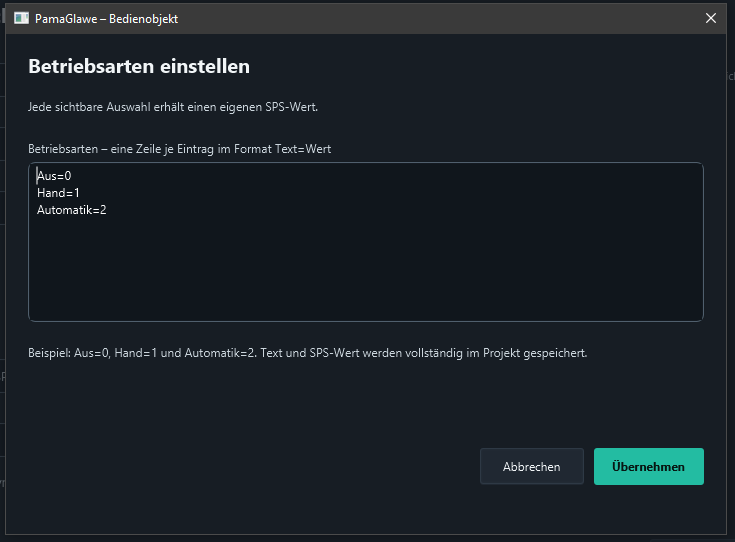Viewport: 735px width, 542px height.
Task: Focus the Betriebsarten text area
Action: click(x=366, y=242)
